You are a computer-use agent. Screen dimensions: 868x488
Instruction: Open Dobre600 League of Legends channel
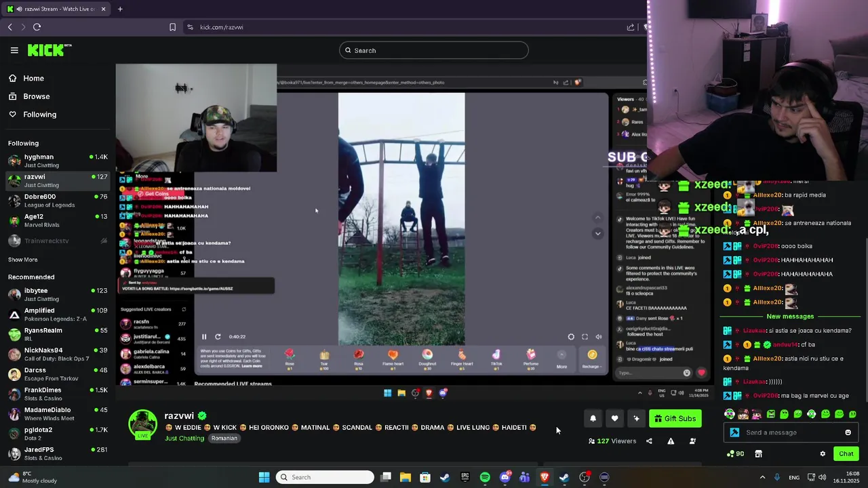(58, 201)
